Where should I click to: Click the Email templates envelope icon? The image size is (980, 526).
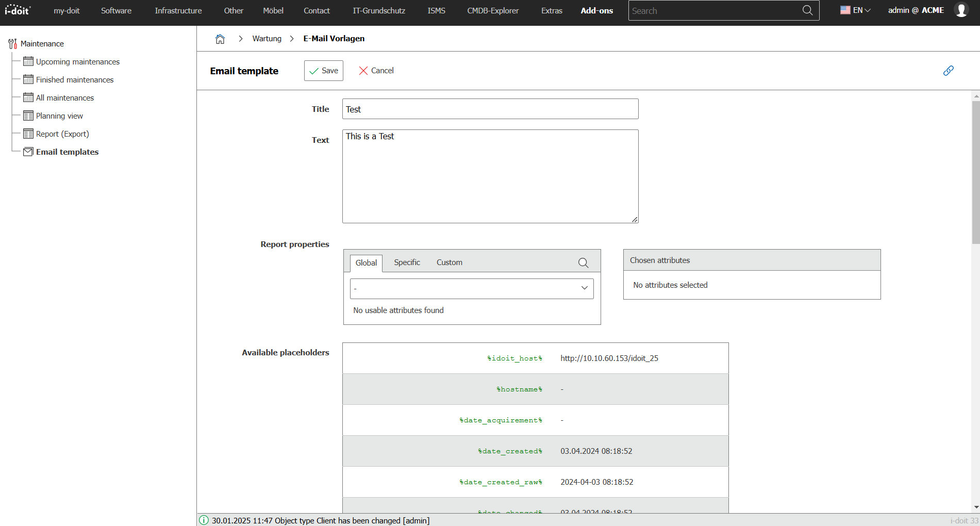(x=28, y=152)
